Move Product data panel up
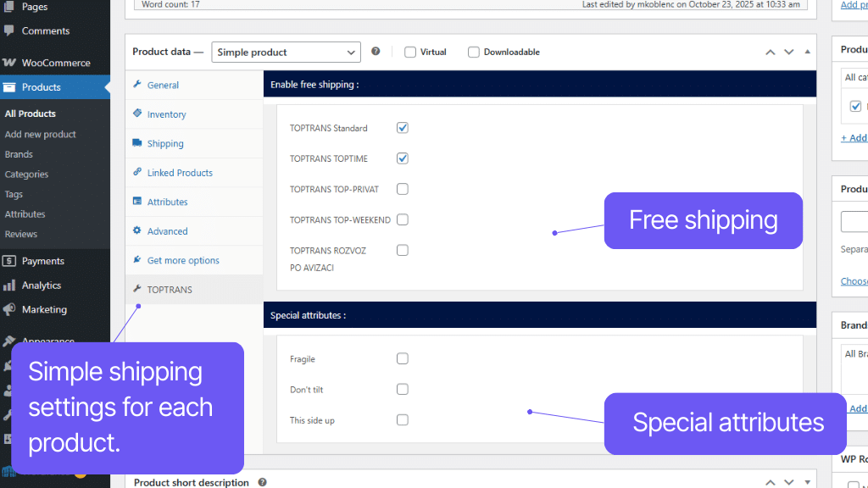Viewport: 868px width, 488px height. point(770,52)
